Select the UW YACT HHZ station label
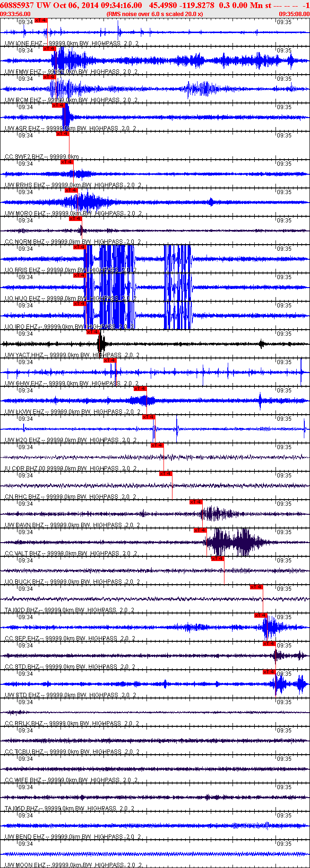310x868 pixels. (25, 355)
